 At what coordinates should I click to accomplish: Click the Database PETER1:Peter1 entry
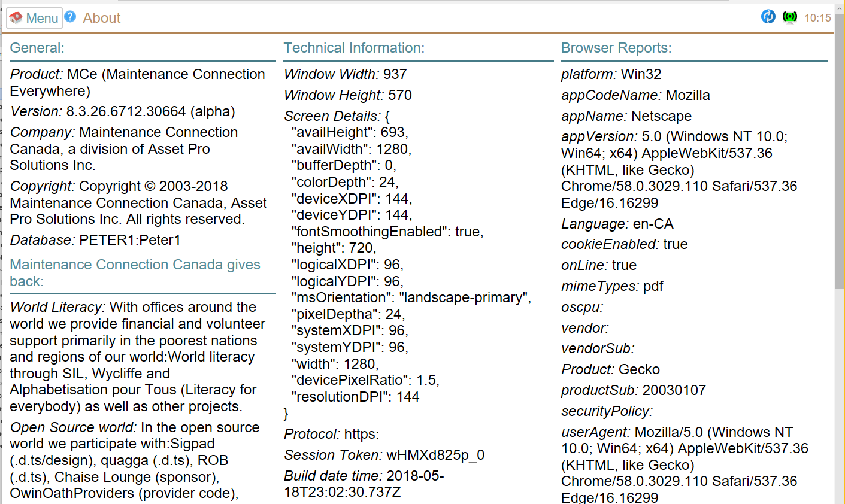(95, 240)
